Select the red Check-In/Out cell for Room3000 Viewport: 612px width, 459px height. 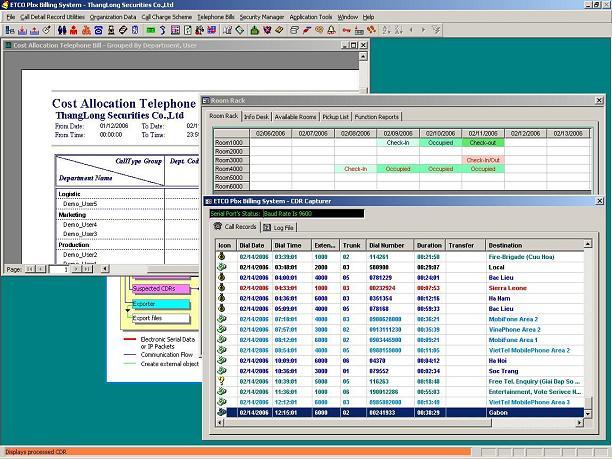(484, 160)
